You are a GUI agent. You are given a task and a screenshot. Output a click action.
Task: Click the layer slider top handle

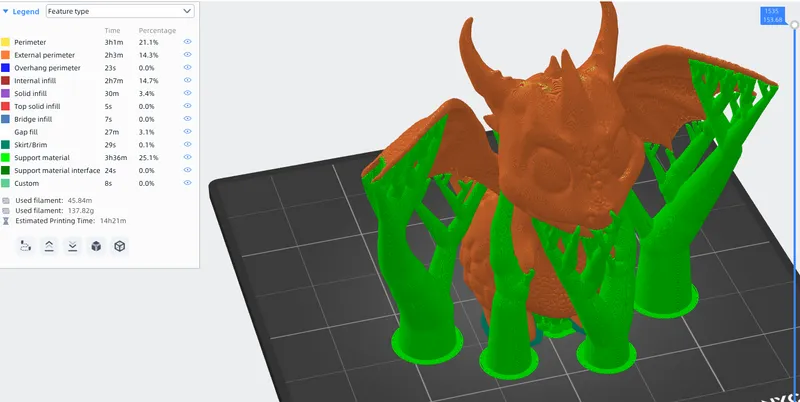(794, 24)
